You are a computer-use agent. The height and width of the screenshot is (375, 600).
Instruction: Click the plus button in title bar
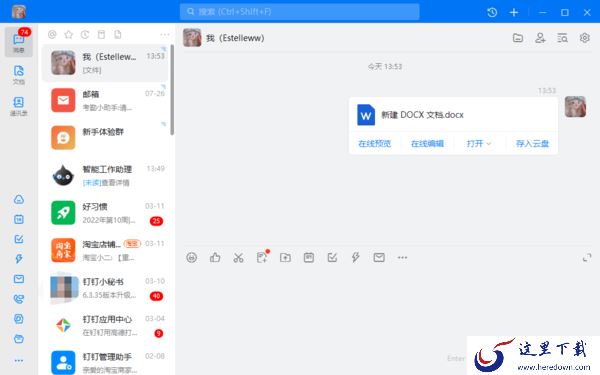[514, 12]
